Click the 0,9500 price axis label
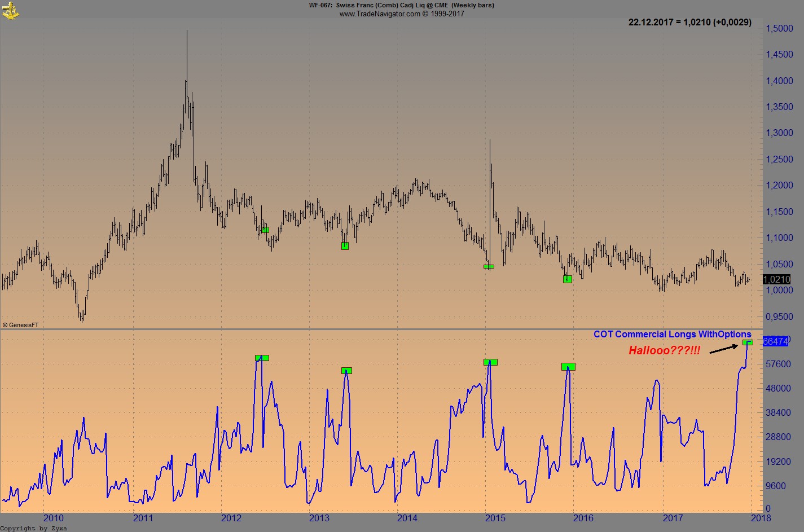This screenshot has height=532, width=804. [779, 317]
